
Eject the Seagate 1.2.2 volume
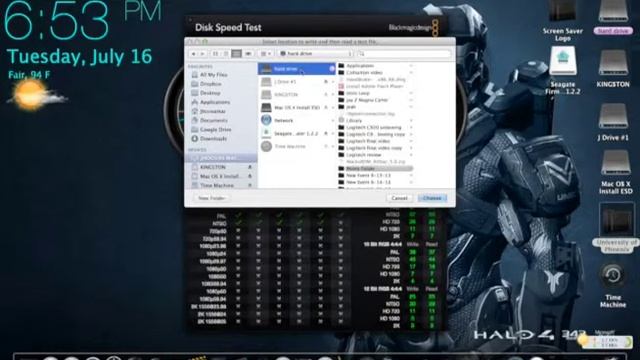click(326, 133)
